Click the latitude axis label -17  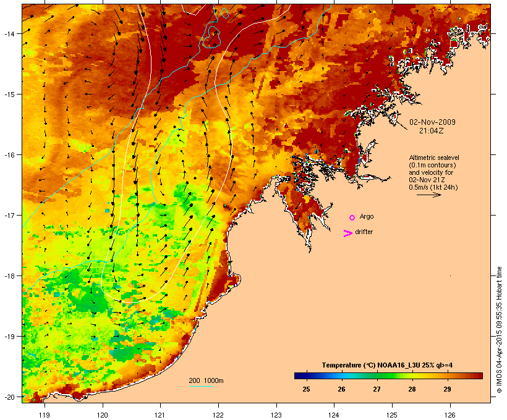9,215
